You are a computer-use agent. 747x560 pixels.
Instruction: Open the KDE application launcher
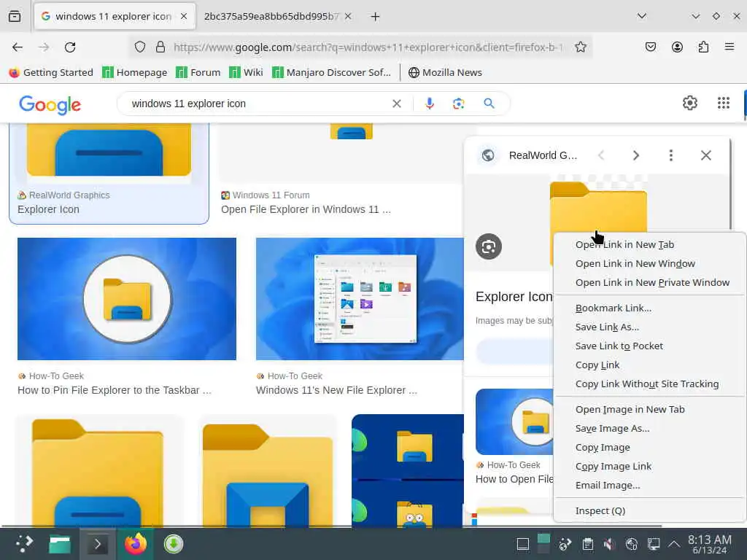[24, 543]
